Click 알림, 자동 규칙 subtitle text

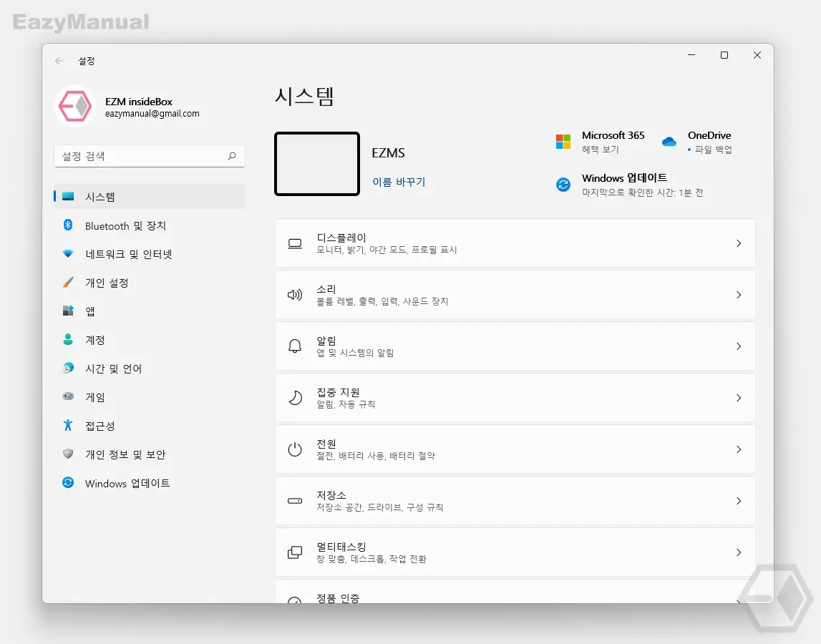point(346,404)
